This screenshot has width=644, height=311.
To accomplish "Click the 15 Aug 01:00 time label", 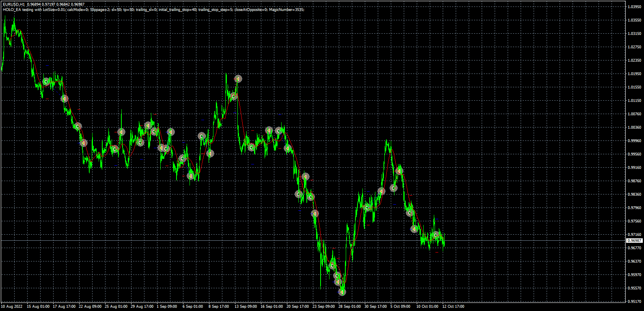I will [38, 307].
